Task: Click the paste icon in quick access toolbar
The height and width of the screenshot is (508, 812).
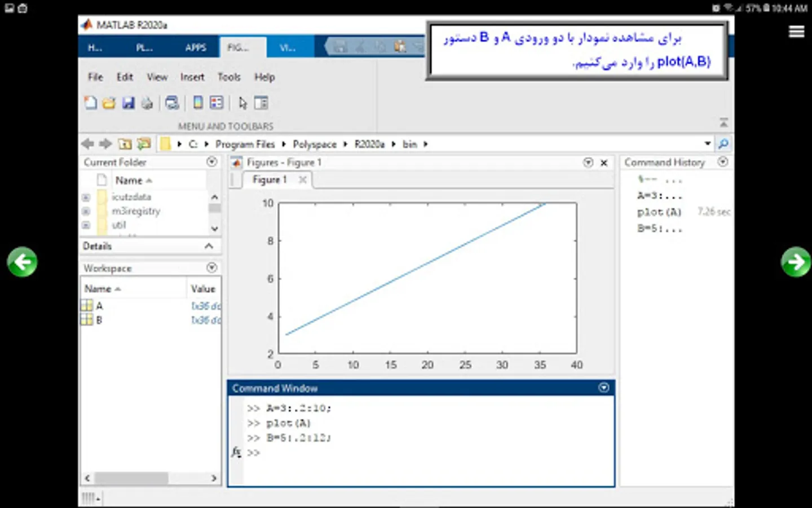Action: [400, 47]
